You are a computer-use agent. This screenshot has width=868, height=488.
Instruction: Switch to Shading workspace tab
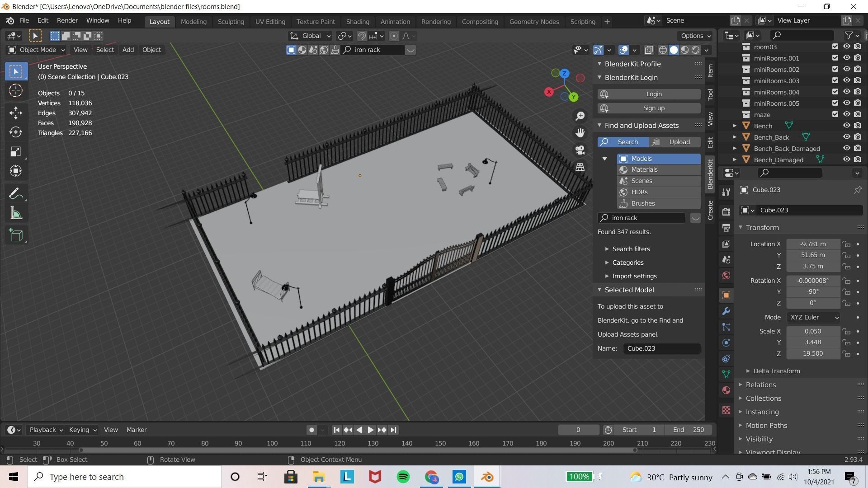click(x=358, y=21)
